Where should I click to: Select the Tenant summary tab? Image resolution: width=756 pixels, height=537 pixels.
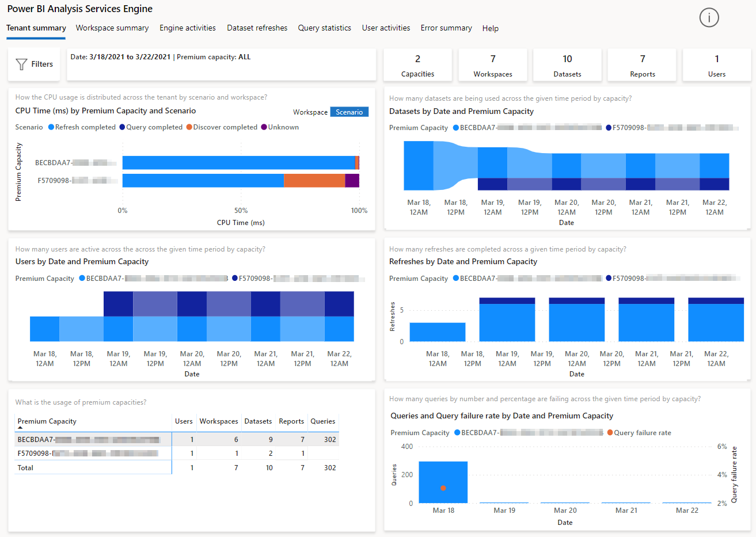[x=36, y=28]
